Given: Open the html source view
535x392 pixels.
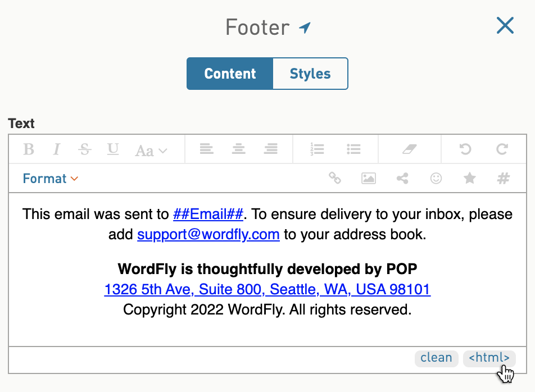Looking at the screenshot, I should (489, 358).
